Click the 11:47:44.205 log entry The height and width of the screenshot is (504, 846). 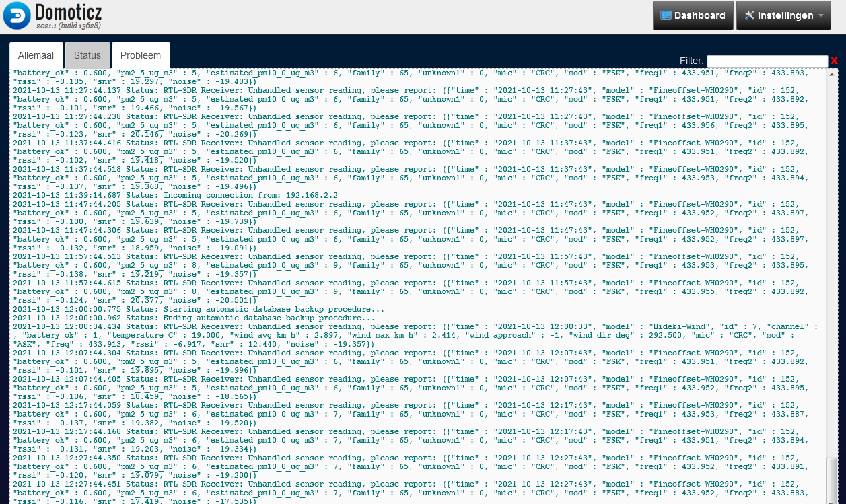[x=412, y=213]
